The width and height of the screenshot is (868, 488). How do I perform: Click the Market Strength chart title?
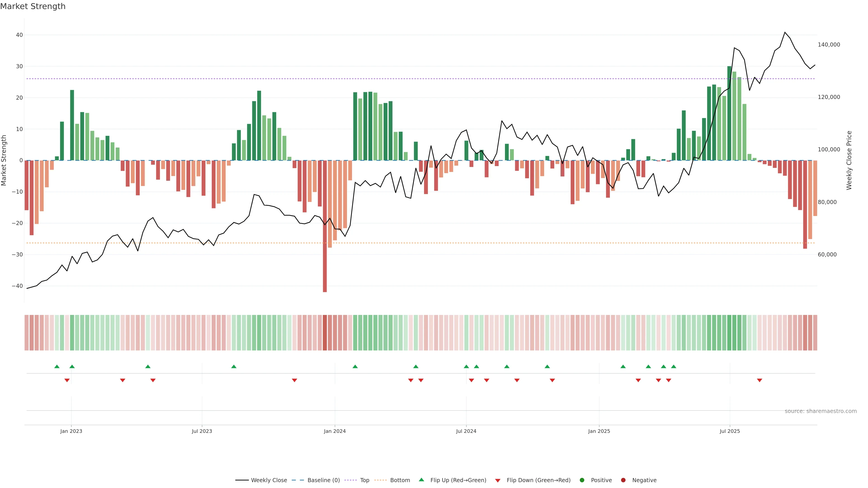pyautogui.click(x=33, y=6)
